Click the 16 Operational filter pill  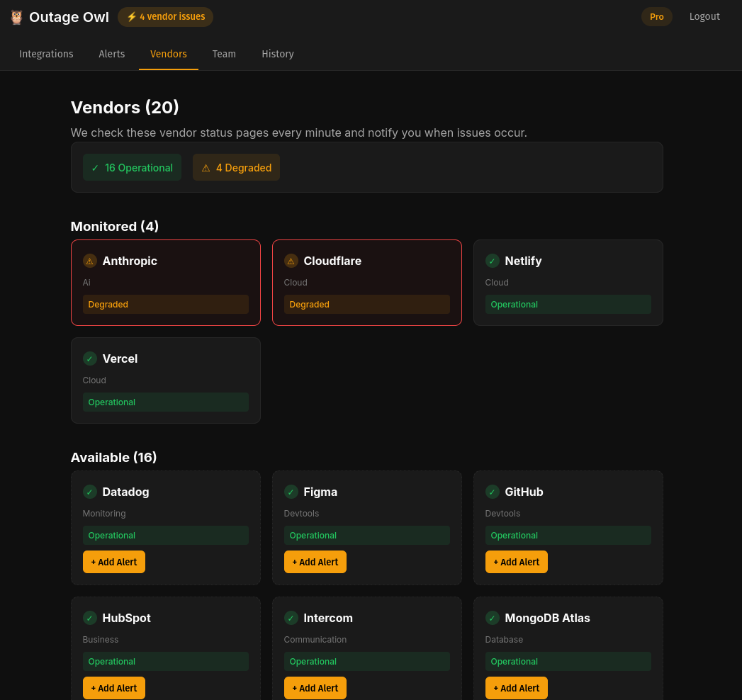132,167
